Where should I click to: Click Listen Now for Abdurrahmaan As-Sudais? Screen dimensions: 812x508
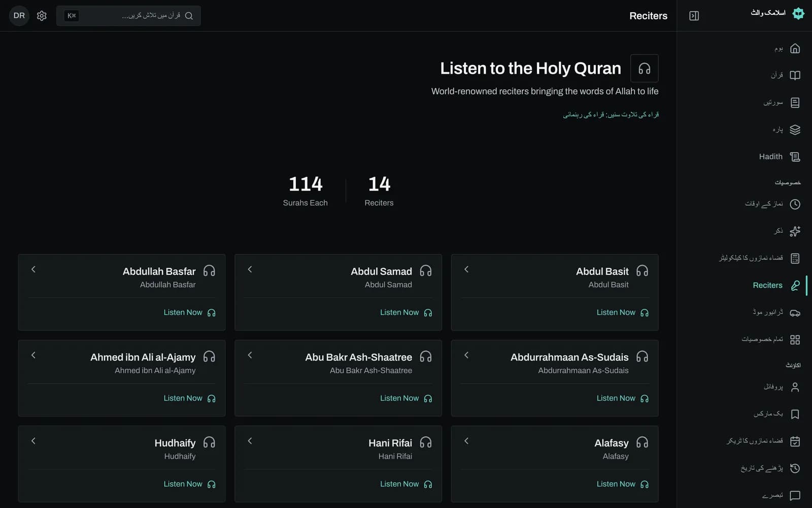[622, 398]
